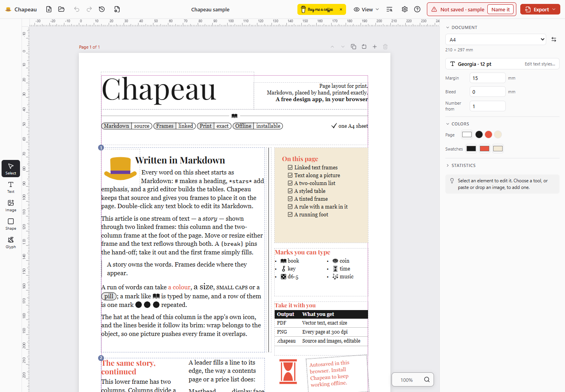Click the redo arrow in the toolbar
Image resolution: width=565 pixels, height=392 pixels.
pos(89,9)
